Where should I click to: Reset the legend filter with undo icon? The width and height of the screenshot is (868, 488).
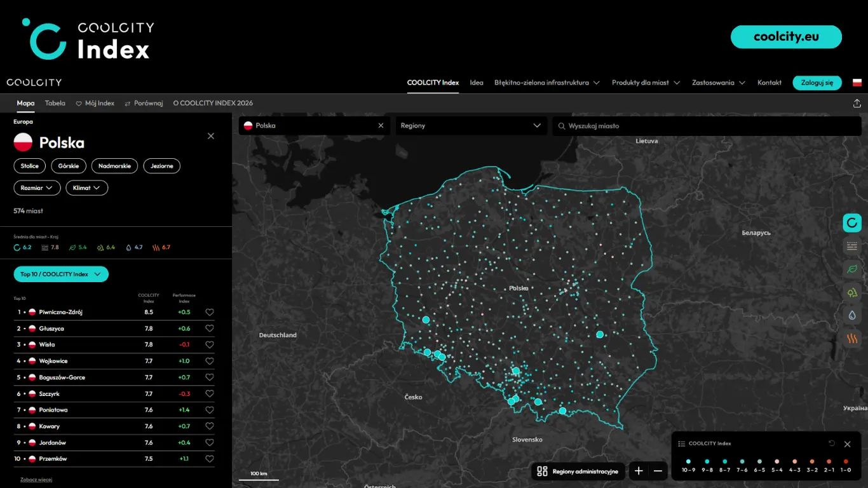point(832,444)
